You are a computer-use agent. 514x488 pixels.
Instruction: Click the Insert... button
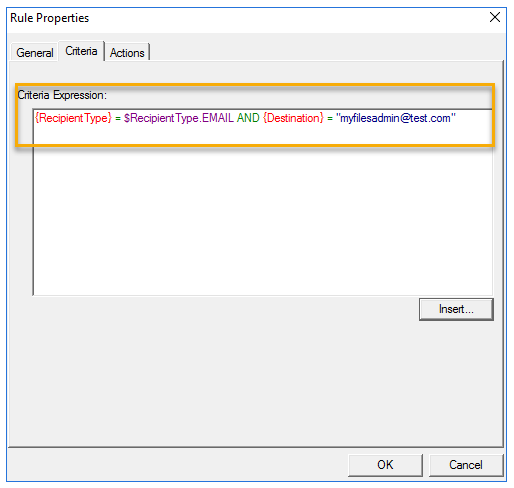[x=456, y=309]
